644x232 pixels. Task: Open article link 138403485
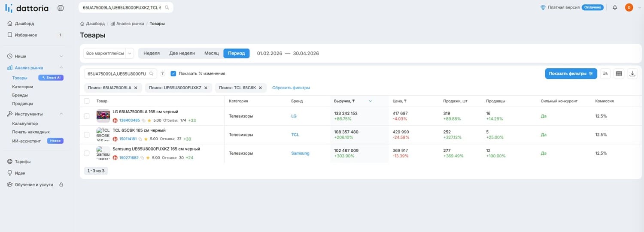[130, 121]
